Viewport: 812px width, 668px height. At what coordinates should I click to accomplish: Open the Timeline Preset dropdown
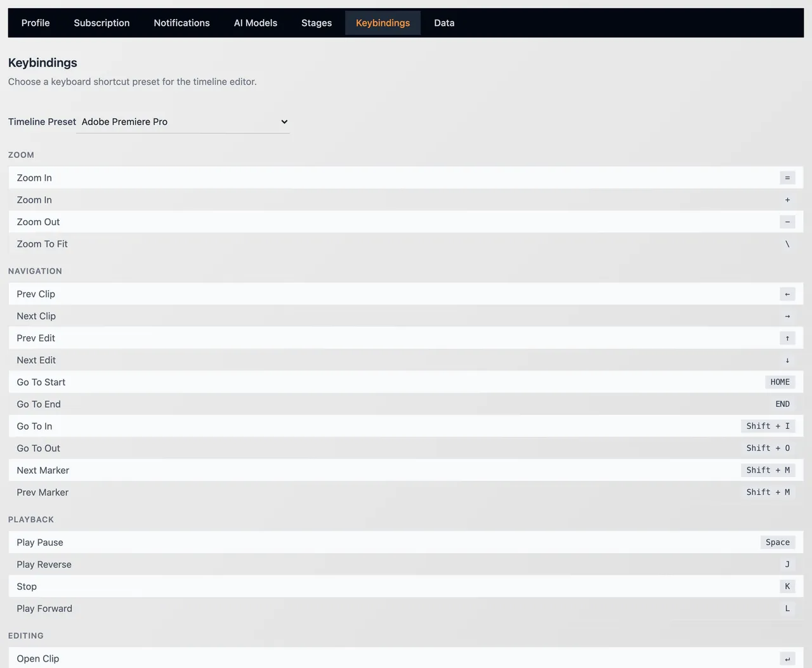[183, 122]
